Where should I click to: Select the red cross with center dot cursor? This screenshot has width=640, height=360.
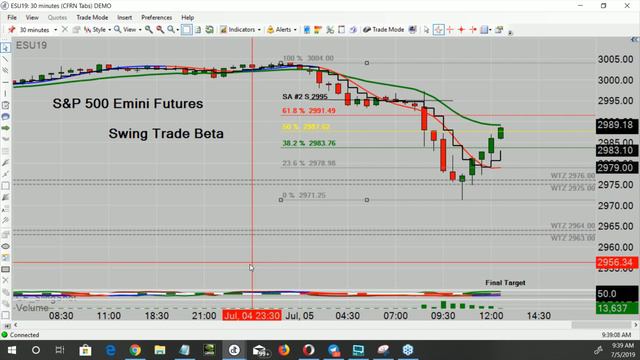pyautogui.click(x=461, y=29)
